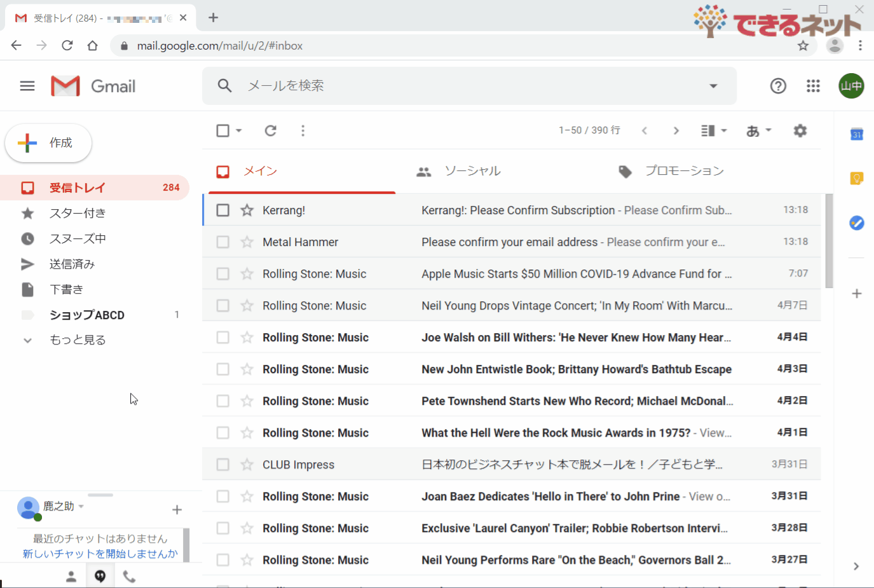This screenshot has height=588, width=874.
Task: Open the settings gear icon
Action: pyautogui.click(x=800, y=130)
